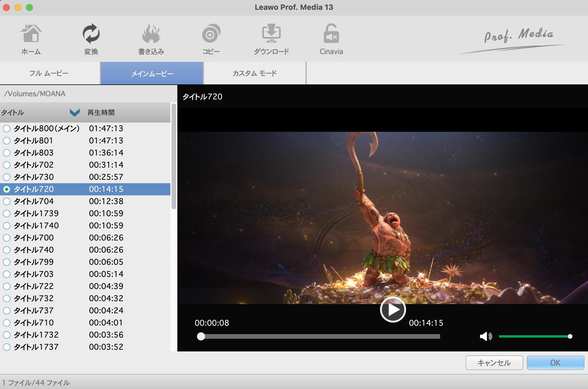
Task: Select radio button for タイトル700
Action: [7, 238]
